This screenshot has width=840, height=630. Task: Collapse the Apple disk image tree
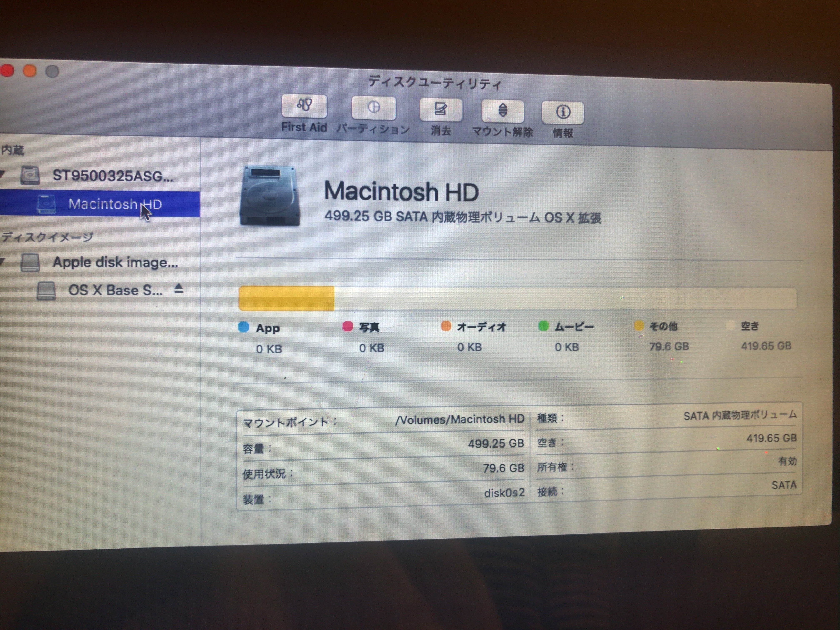2,261
